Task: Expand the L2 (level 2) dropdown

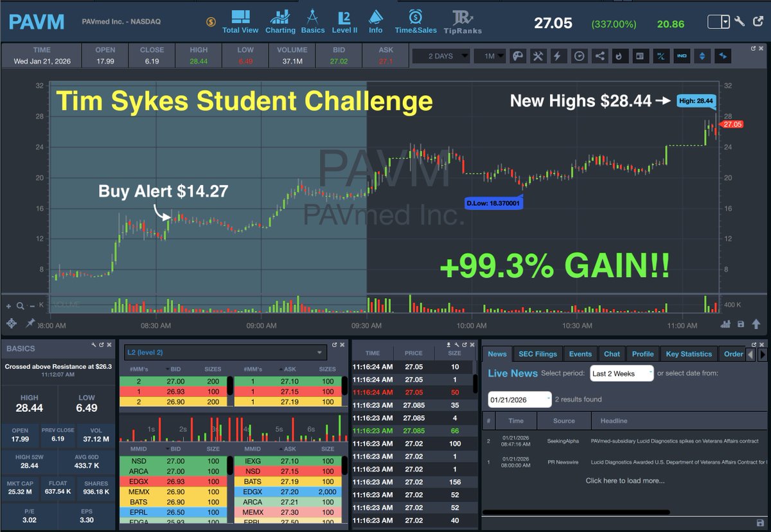Action: click(226, 352)
